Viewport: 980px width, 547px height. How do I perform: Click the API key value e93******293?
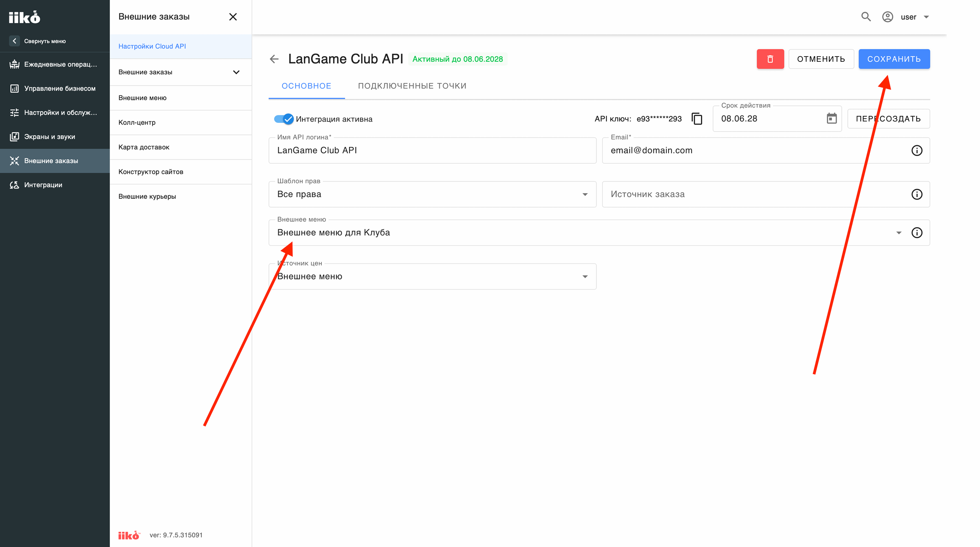click(659, 119)
